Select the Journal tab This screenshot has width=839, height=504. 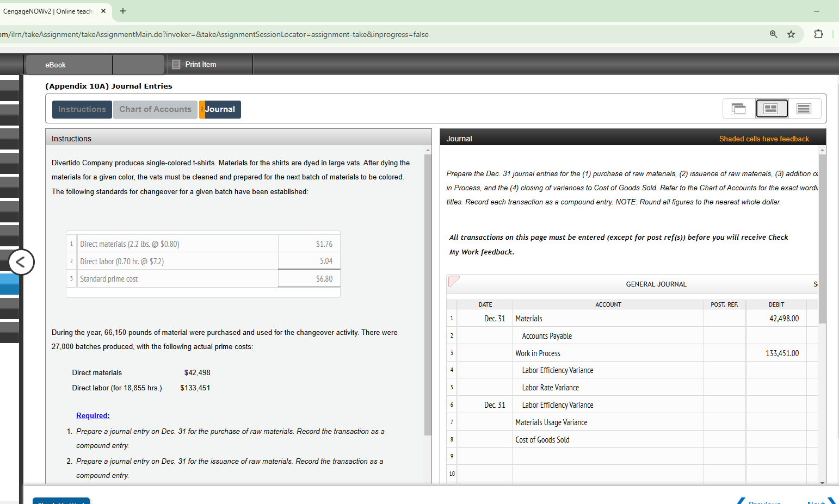[x=220, y=109]
